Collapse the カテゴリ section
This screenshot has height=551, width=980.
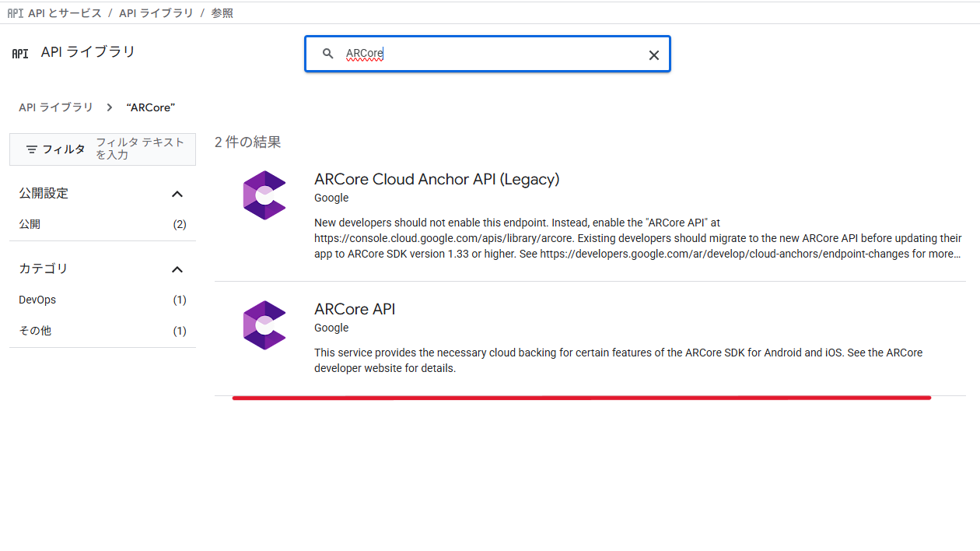point(177,269)
